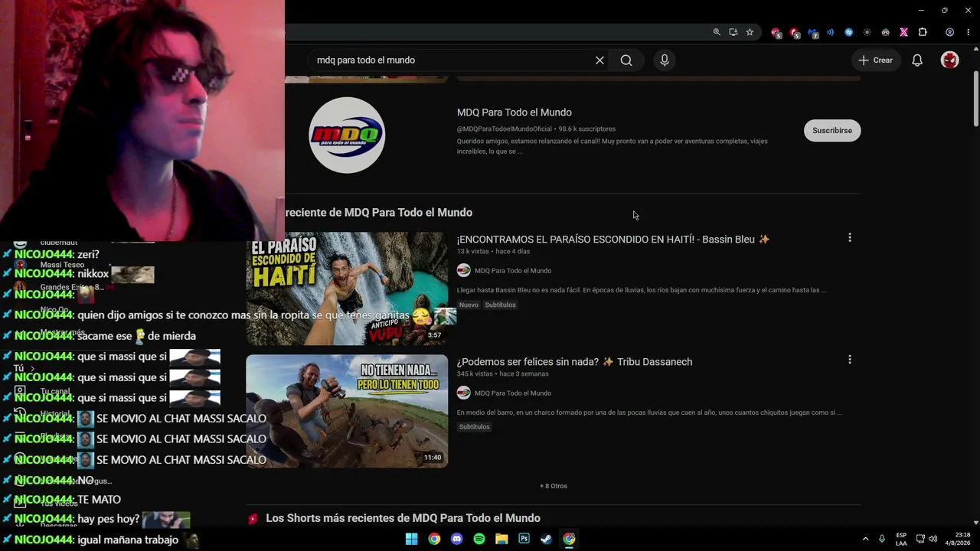Open the blue Shazam extension icon
The image size is (980, 551).
click(x=848, y=32)
